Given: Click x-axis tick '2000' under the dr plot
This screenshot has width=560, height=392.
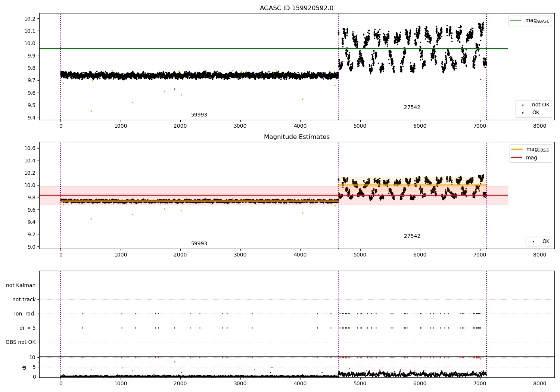Looking at the screenshot, I should pyautogui.click(x=180, y=384).
